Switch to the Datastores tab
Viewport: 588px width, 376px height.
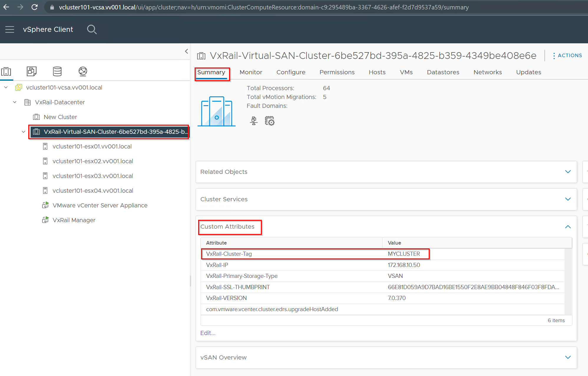tap(443, 72)
